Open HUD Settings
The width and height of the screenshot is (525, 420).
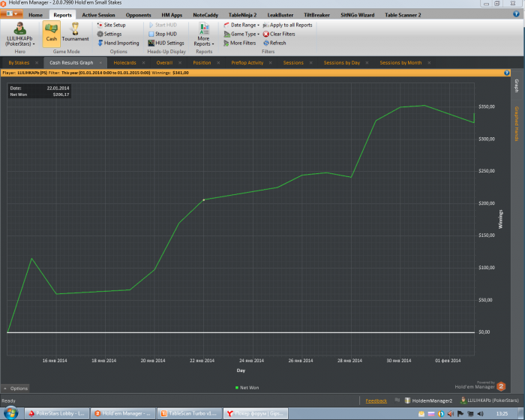(169, 43)
